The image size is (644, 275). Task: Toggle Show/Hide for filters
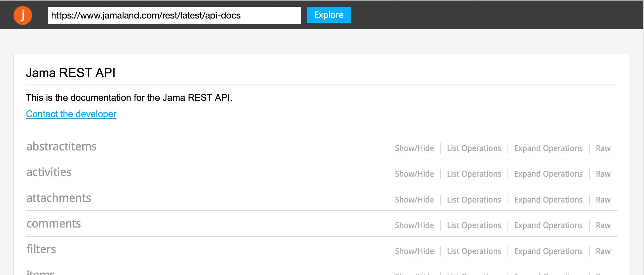point(414,251)
